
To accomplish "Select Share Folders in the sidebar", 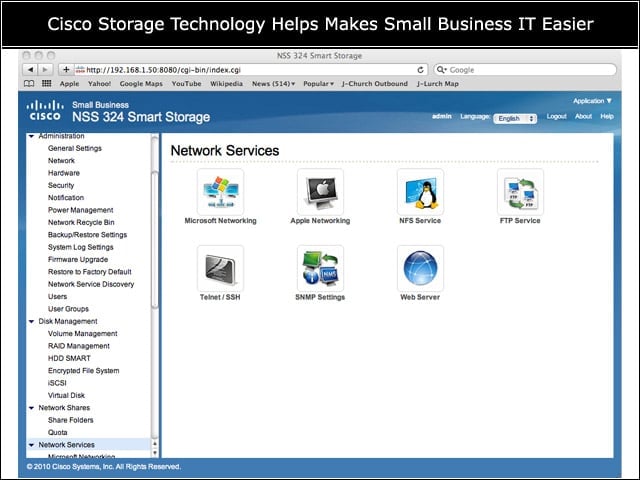I will [x=70, y=420].
